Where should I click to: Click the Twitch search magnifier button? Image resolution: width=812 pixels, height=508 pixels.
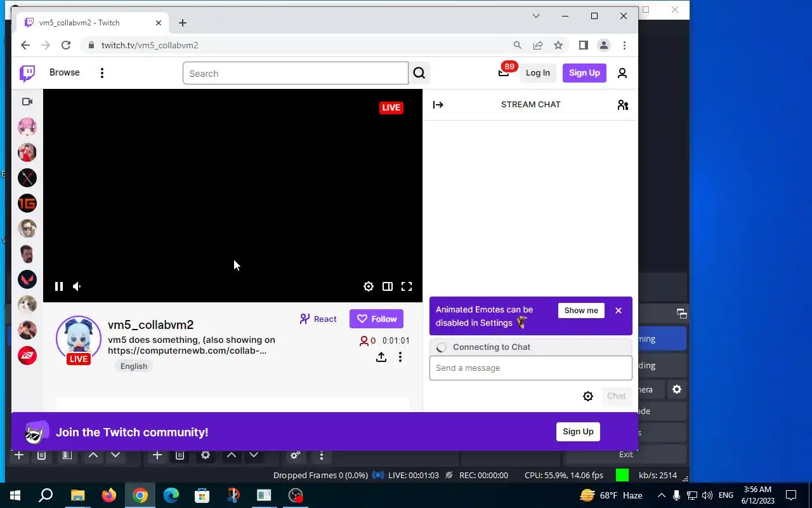pyautogui.click(x=419, y=73)
